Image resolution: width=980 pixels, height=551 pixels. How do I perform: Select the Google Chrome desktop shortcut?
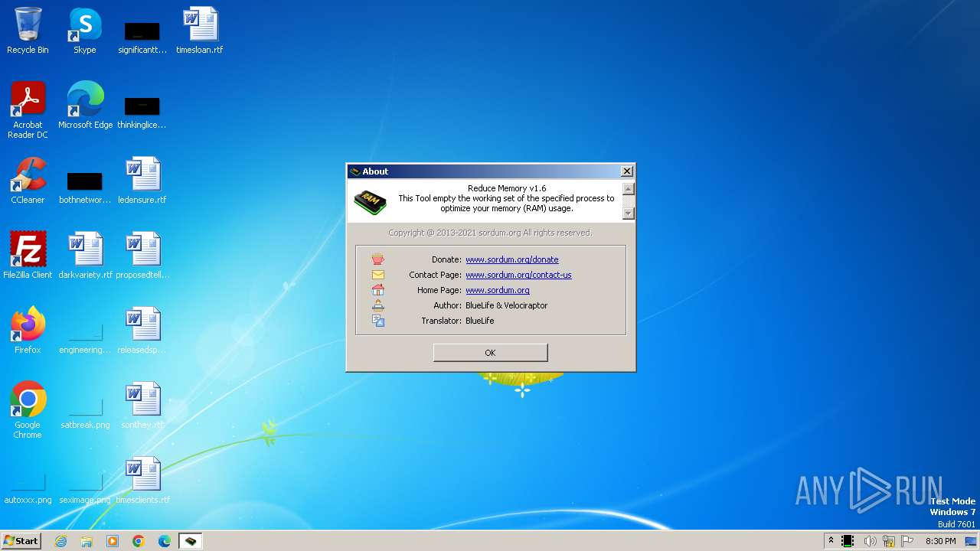click(x=28, y=410)
